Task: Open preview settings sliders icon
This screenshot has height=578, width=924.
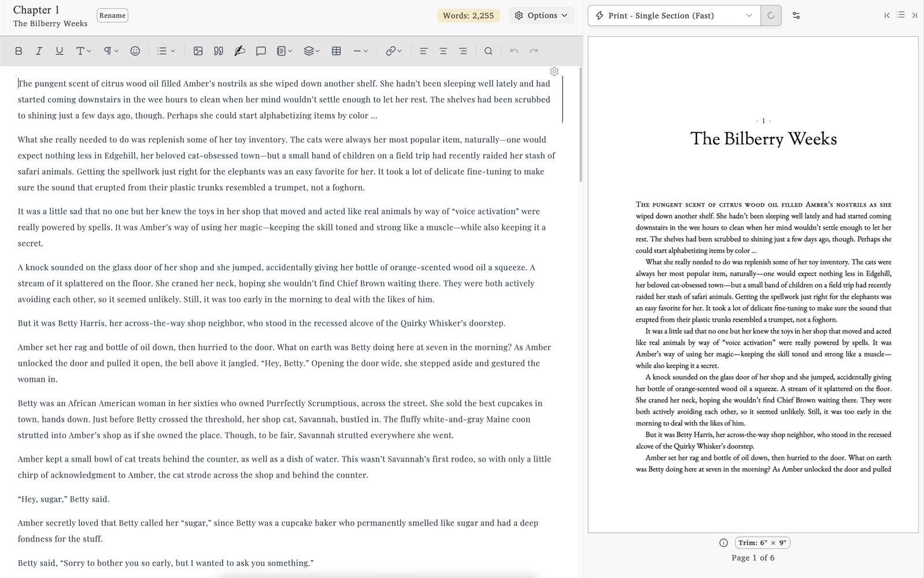Action: pos(796,16)
